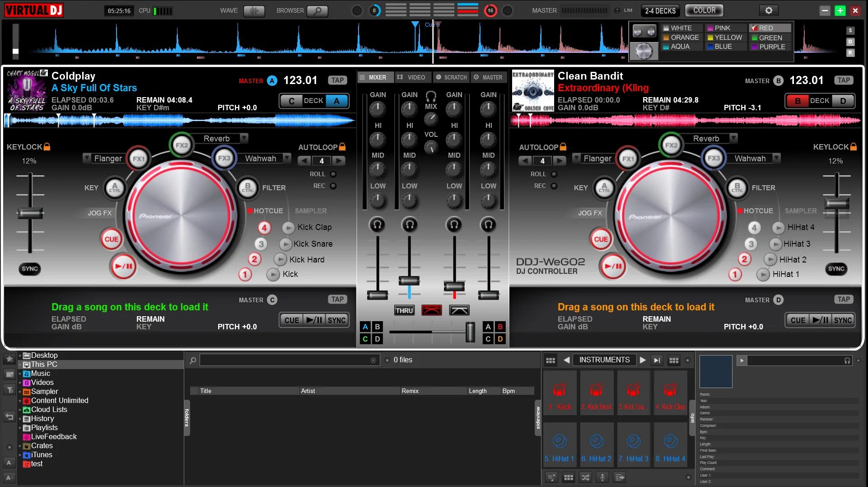The width and height of the screenshot is (868, 487).
Task: Toggle AUTOLOOP lock on left deck
Action: pyautogui.click(x=342, y=147)
